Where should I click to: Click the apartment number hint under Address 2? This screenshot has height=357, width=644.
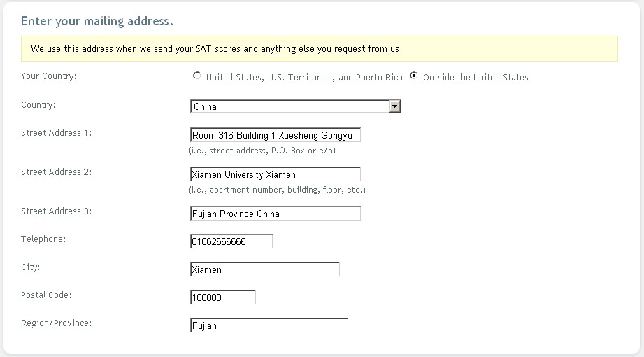pos(277,190)
